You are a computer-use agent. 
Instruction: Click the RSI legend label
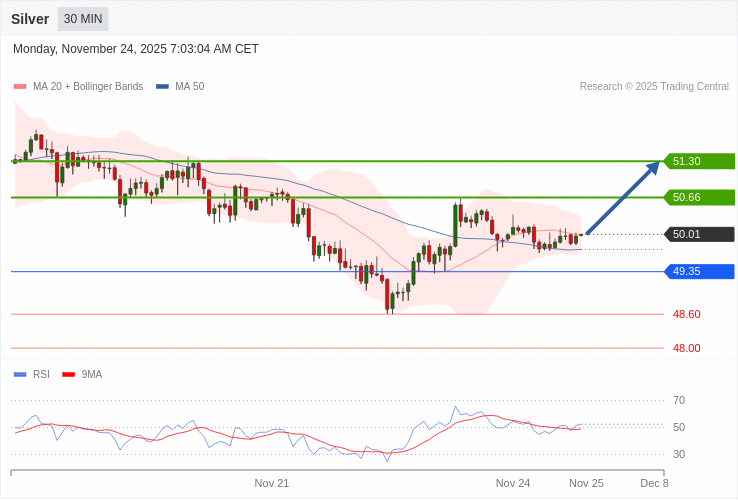tap(41, 375)
